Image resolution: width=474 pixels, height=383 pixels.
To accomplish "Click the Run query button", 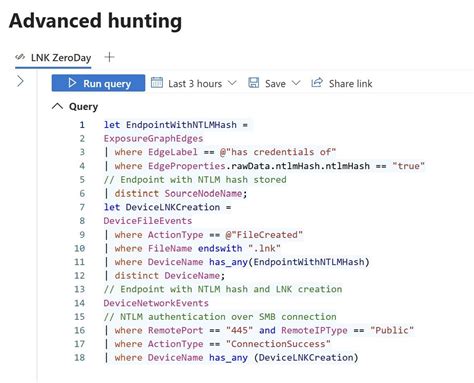I will 98,83.
